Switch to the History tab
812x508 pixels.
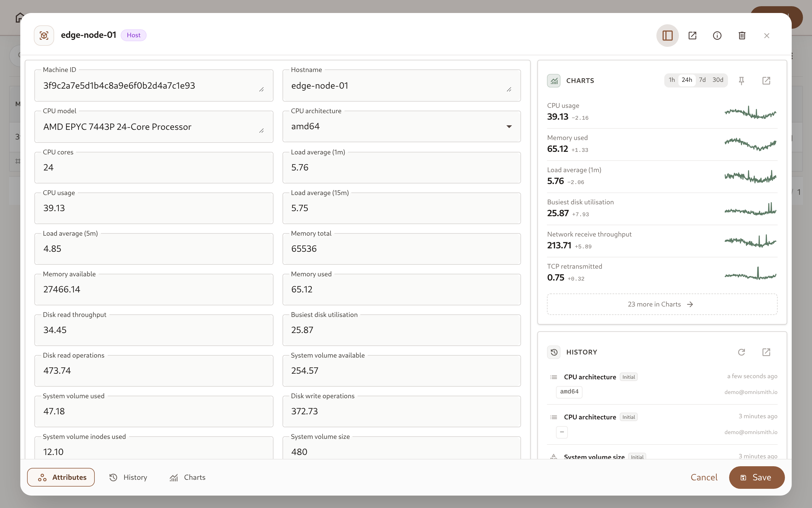pos(128,477)
